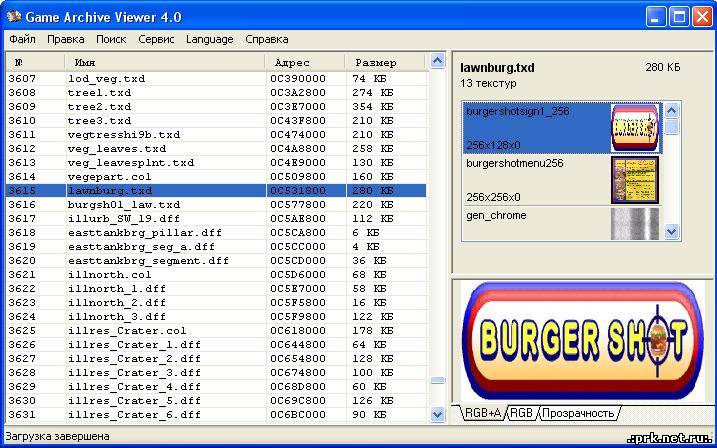The image size is (717, 448).
Task: Click the Game Archive Viewer title icon
Action: (x=14, y=16)
